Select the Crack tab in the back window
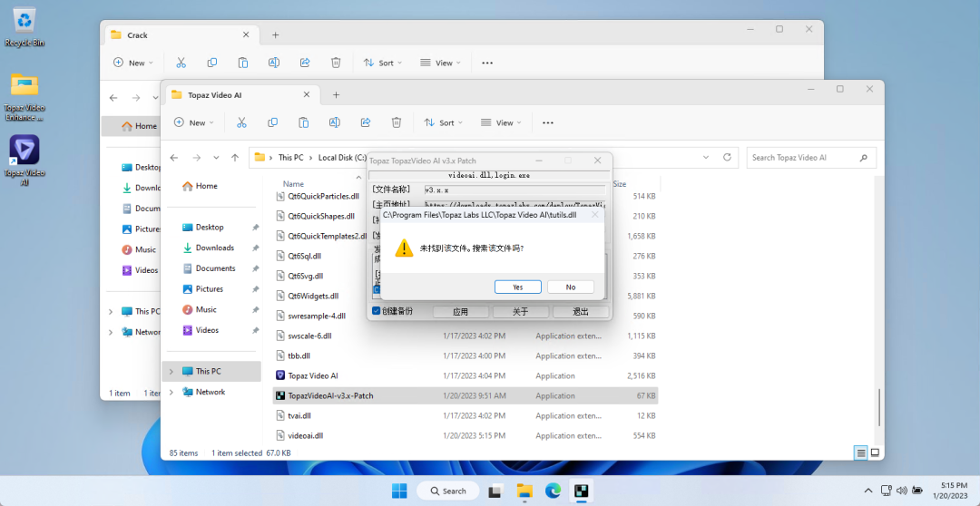This screenshot has height=506, width=980. pyautogui.click(x=181, y=35)
